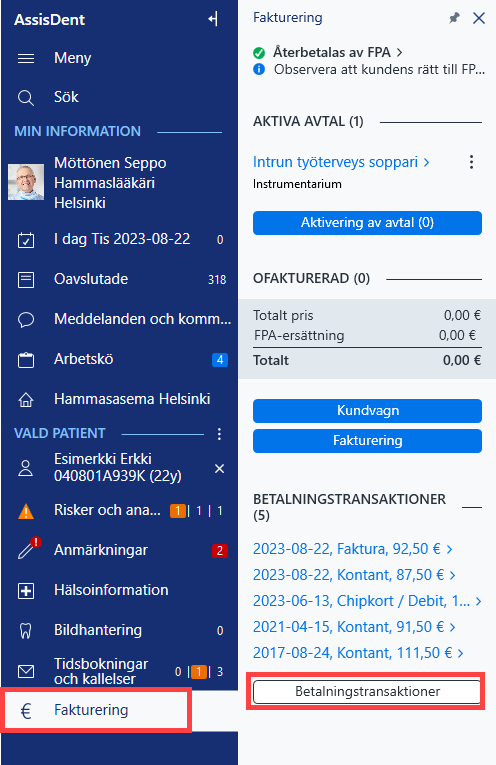Close the Fakturering panel
The height and width of the screenshot is (765, 496).
pos(479,19)
